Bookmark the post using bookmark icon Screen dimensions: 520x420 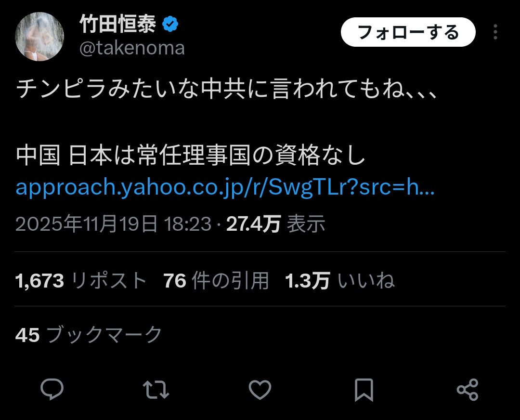pyautogui.click(x=364, y=390)
